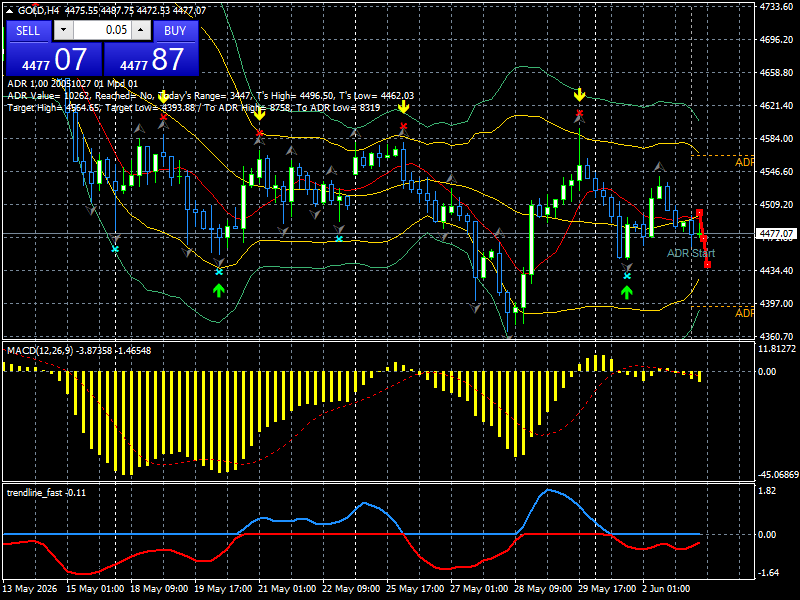Select cyan cross marker above right green arrow
Viewport: 800px width, 600px height.
(627, 276)
